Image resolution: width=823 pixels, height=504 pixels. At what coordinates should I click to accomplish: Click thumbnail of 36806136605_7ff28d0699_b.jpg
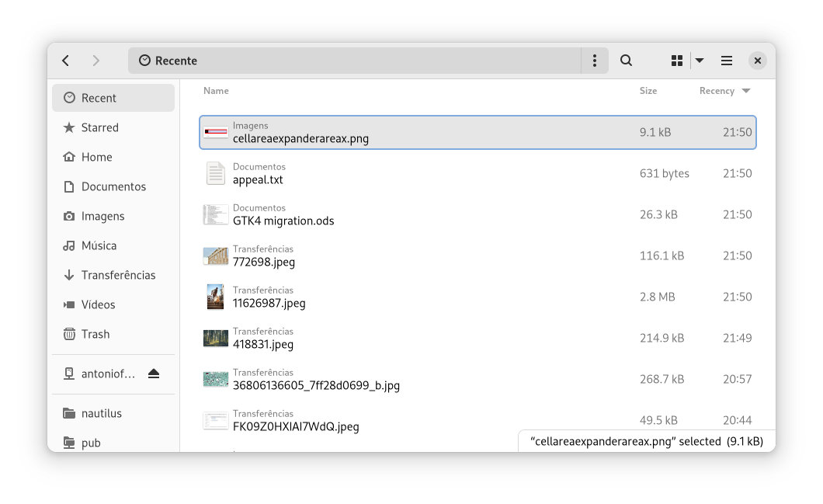coord(216,379)
